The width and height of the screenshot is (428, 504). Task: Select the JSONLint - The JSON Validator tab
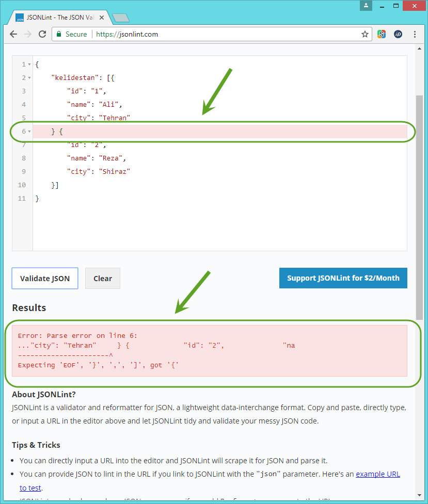(x=60, y=18)
